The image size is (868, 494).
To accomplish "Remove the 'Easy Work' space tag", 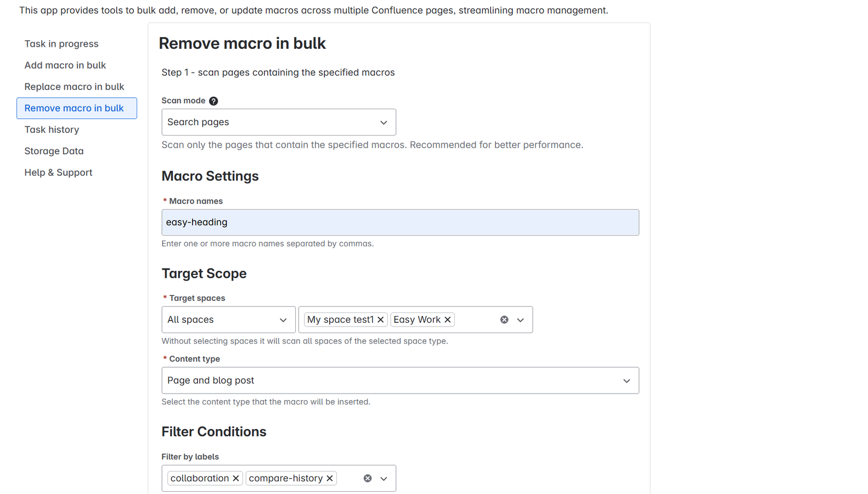I will (448, 319).
